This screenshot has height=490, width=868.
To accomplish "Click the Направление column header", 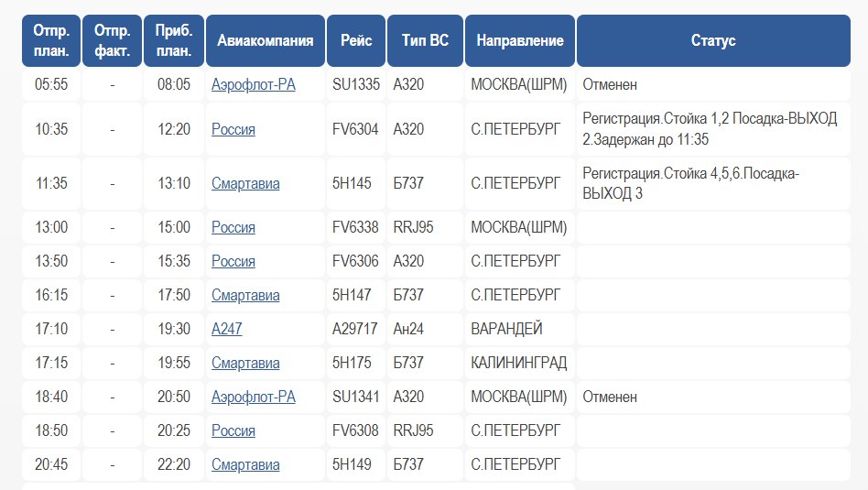I will point(520,41).
